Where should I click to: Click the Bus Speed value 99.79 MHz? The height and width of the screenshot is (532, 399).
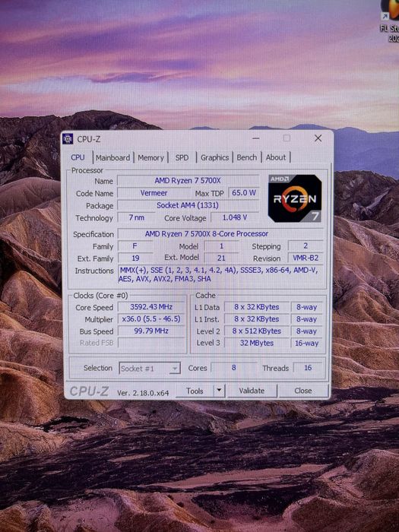pyautogui.click(x=151, y=331)
